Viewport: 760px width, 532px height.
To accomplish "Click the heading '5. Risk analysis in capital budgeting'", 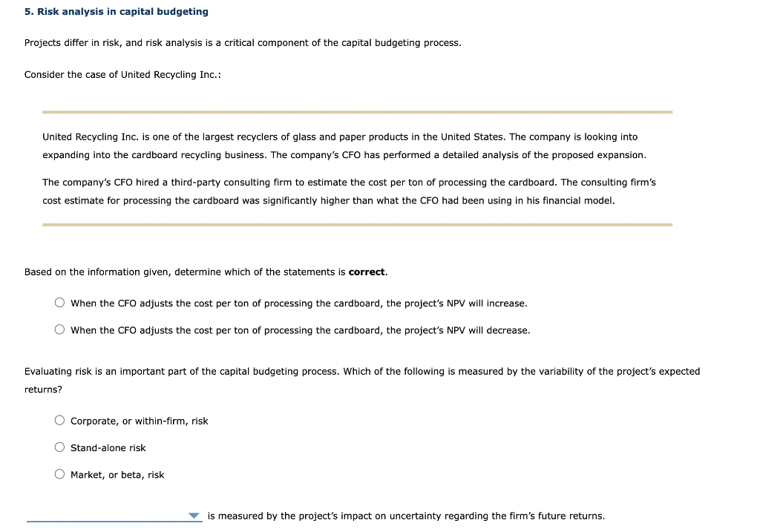I will [116, 11].
